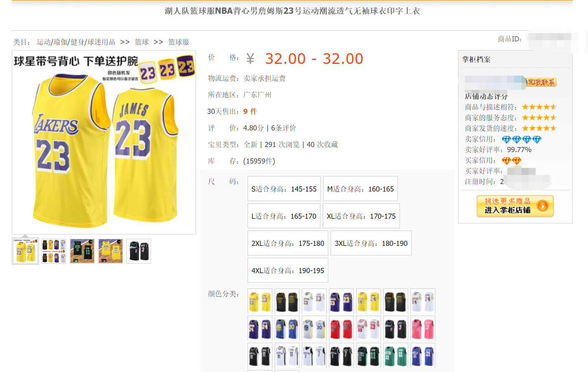Choose green Celtics 11 color option
Viewport: 588px width, 372px height.
tap(396, 355)
